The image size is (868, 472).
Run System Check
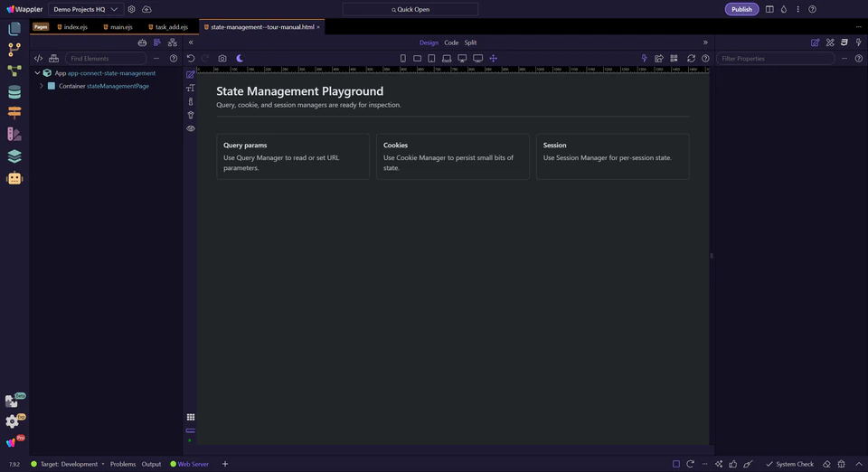(790, 464)
